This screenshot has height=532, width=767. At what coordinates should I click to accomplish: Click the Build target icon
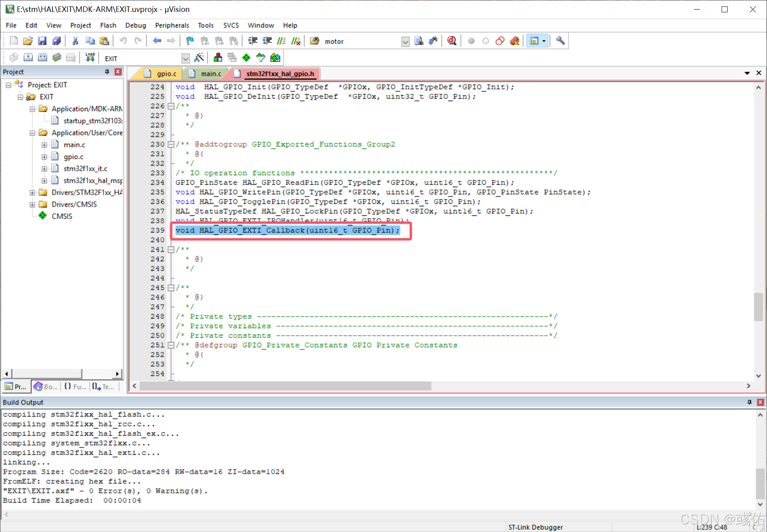28,58
